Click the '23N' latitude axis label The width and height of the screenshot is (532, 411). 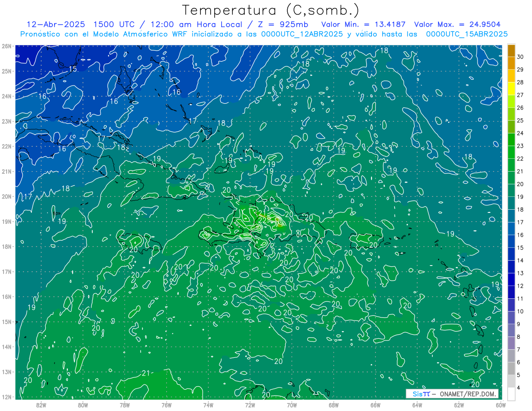6,121
